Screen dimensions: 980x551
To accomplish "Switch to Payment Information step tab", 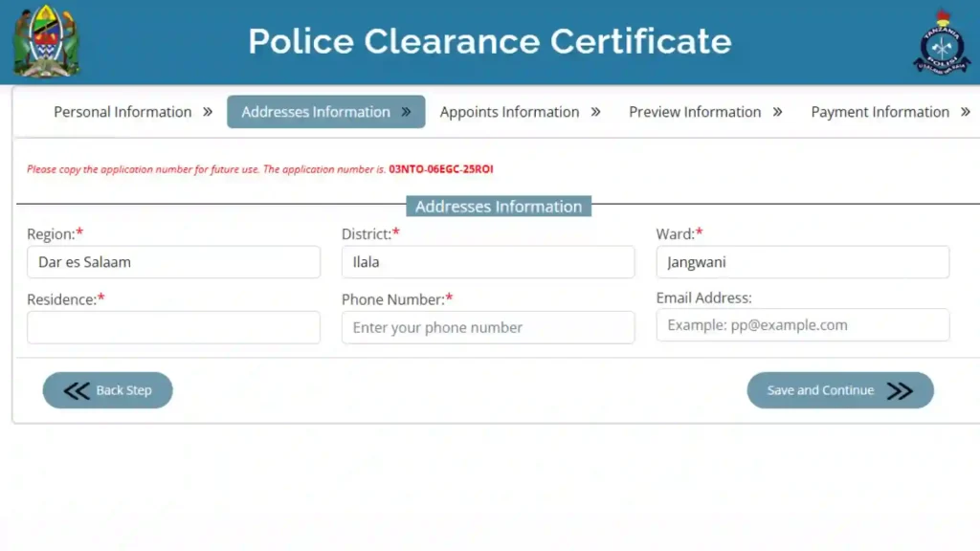I will [890, 112].
